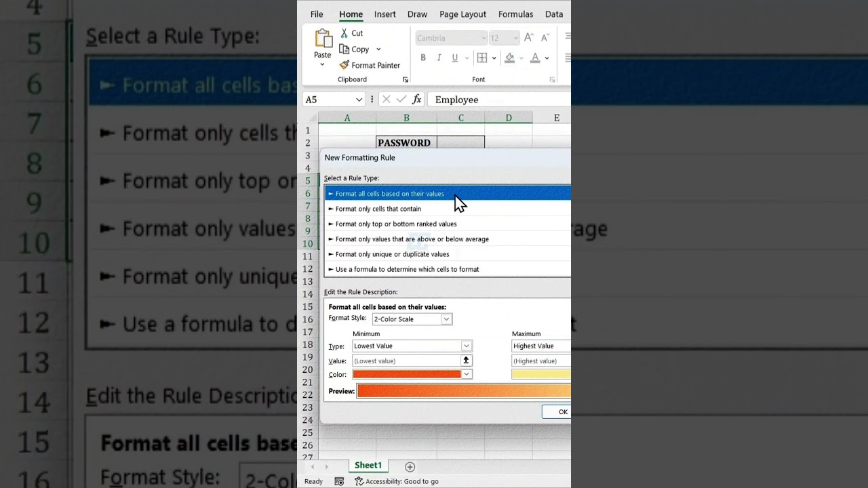Open the Copy options dropdown arrow
Image resolution: width=868 pixels, height=488 pixels.
pos(378,49)
